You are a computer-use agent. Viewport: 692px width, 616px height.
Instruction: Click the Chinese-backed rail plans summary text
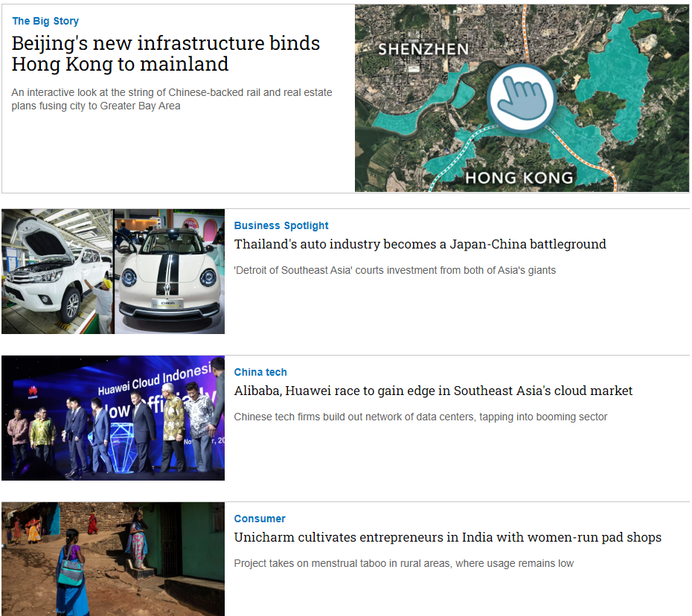[x=172, y=99]
